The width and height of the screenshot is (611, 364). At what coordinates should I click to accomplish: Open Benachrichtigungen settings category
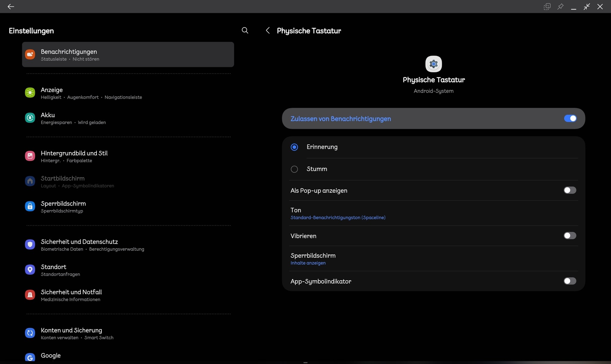tap(128, 54)
